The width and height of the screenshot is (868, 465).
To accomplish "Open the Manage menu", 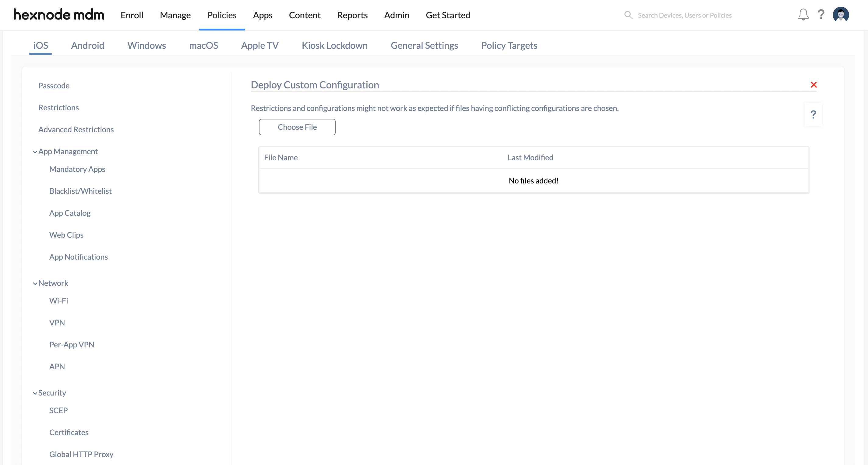I will tap(175, 15).
